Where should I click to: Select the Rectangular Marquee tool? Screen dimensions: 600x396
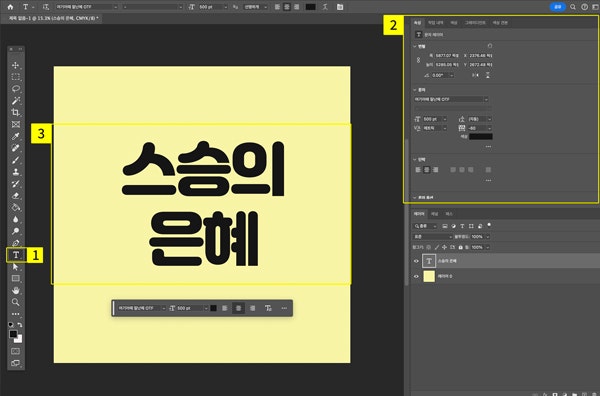click(x=16, y=77)
